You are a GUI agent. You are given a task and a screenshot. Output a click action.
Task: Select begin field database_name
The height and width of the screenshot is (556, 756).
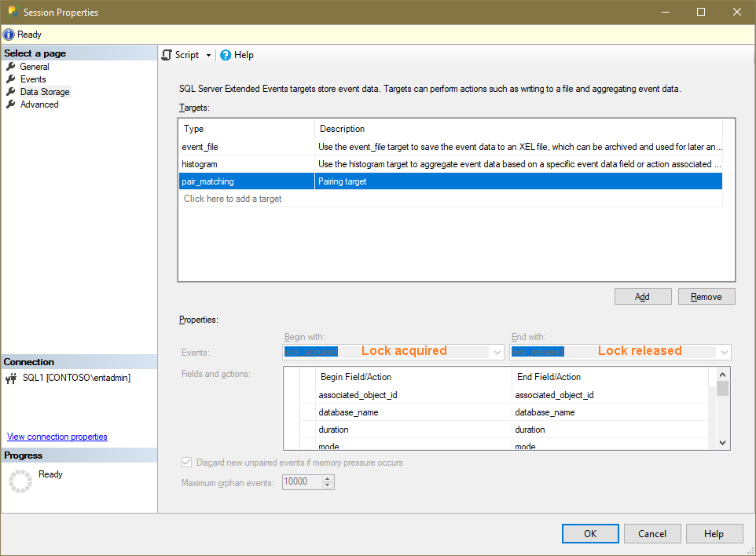(x=413, y=412)
